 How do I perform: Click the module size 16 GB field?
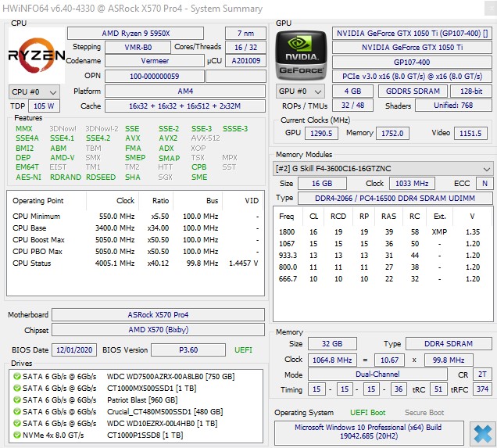tap(323, 184)
